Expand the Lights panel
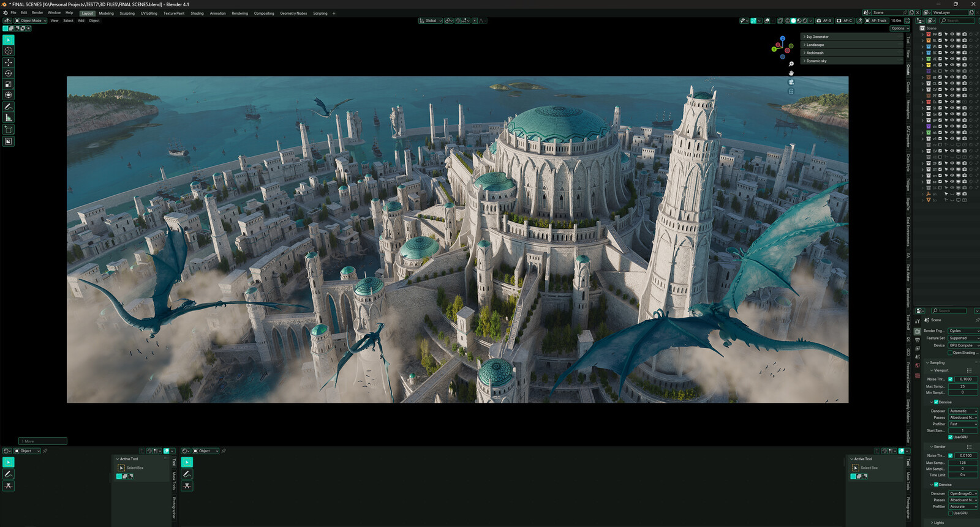 coord(952,523)
